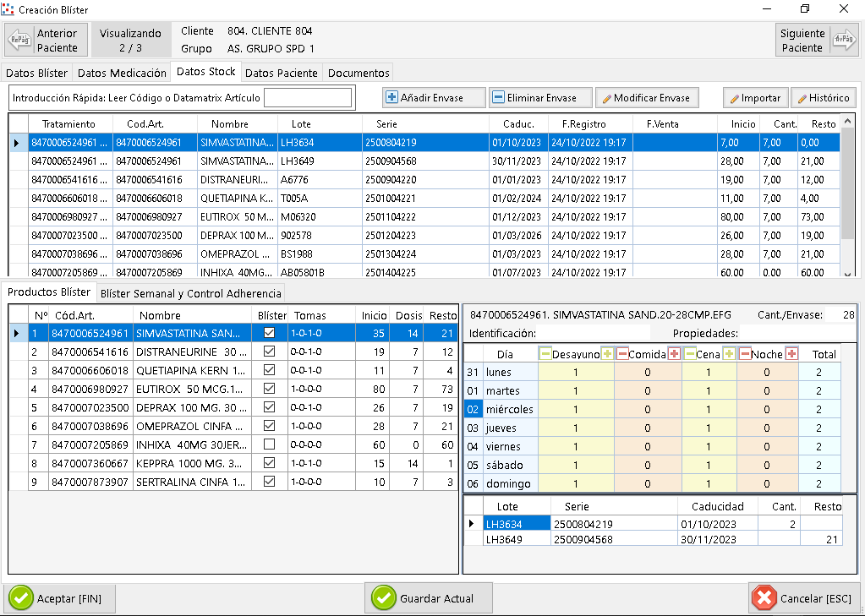The image size is (865, 616).
Task: Select stock row with lote BS1988
Action: [424, 254]
